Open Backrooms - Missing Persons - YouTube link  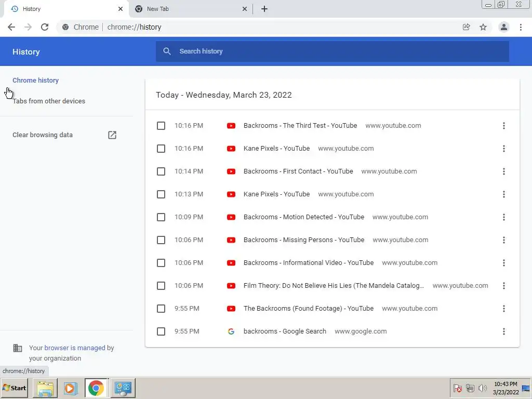[x=304, y=240]
